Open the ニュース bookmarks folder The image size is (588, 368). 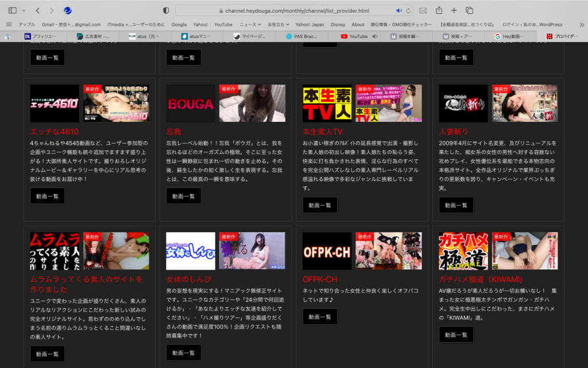(250, 25)
